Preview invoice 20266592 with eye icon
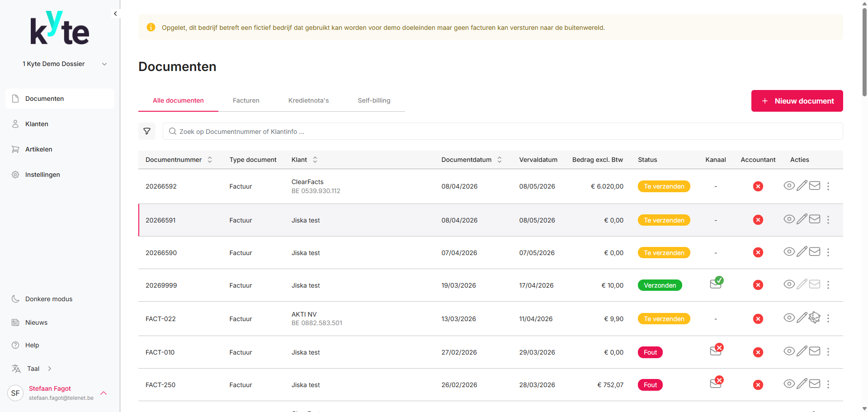The image size is (868, 412). pyautogui.click(x=789, y=186)
